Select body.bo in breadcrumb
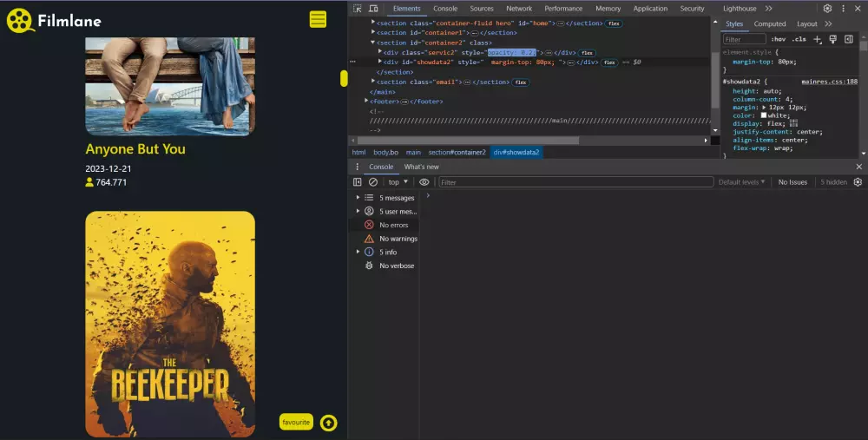Screen dimensions: 868x440 pyautogui.click(x=386, y=152)
